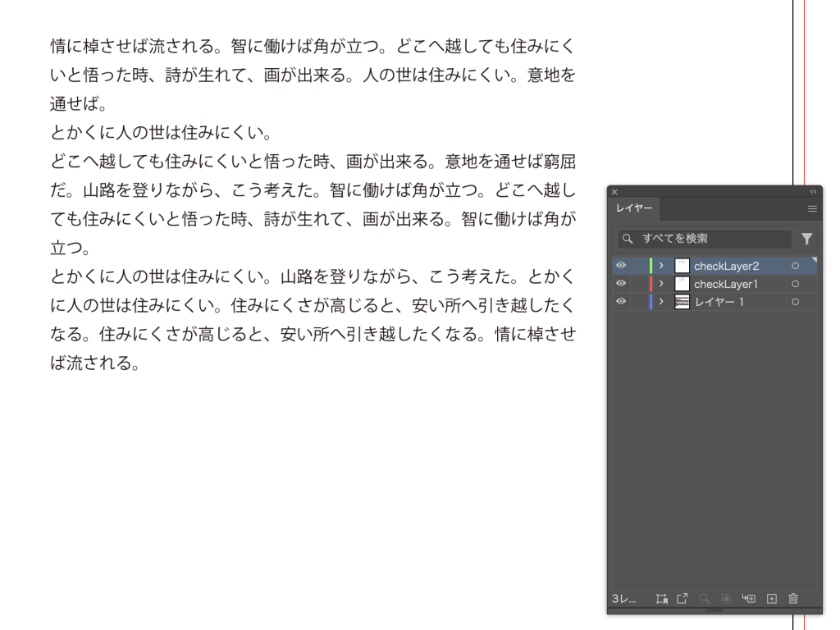Close the Layers panel
Image resolution: width=840 pixels, height=630 pixels.
point(615,192)
